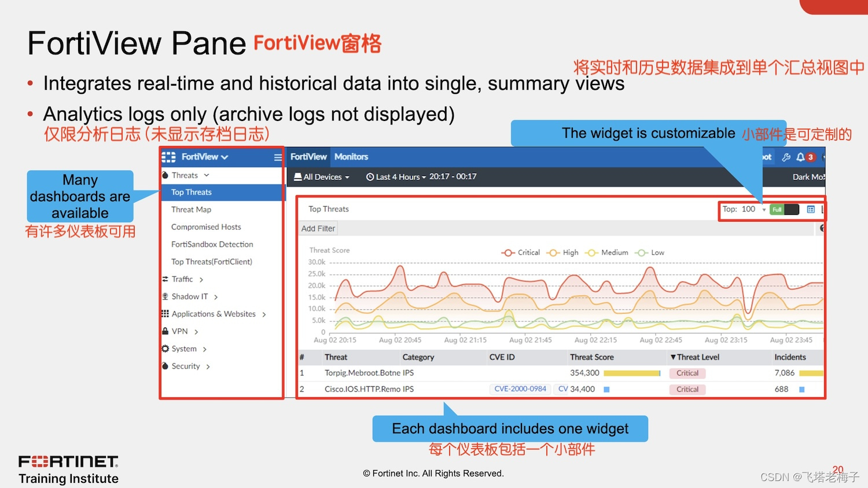This screenshot has width=868, height=488.
Task: Open the CVE-2000-0984 link
Action: tap(520, 389)
